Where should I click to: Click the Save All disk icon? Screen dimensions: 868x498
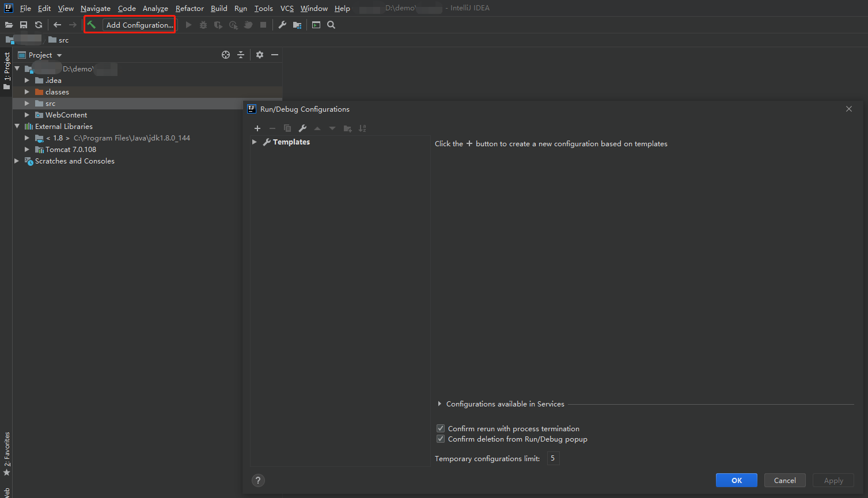click(24, 25)
